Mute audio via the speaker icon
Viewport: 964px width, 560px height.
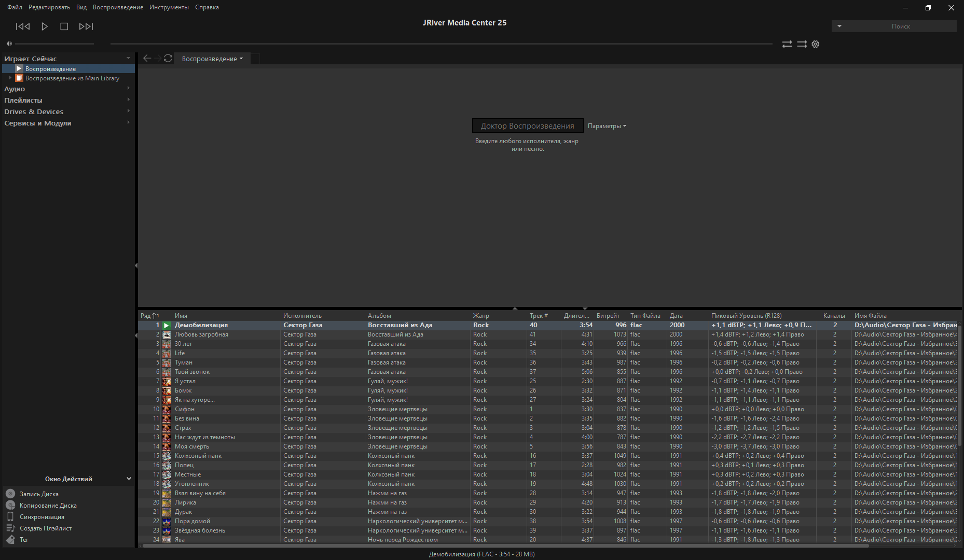[9, 44]
